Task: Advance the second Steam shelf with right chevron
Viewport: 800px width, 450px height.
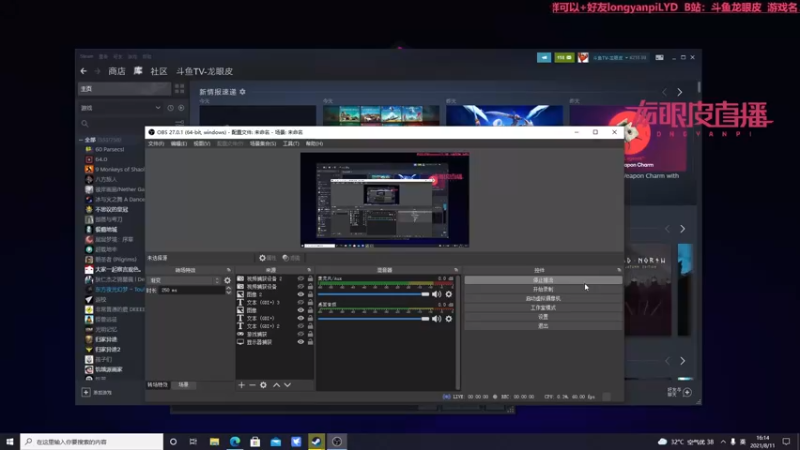Action: point(683,229)
